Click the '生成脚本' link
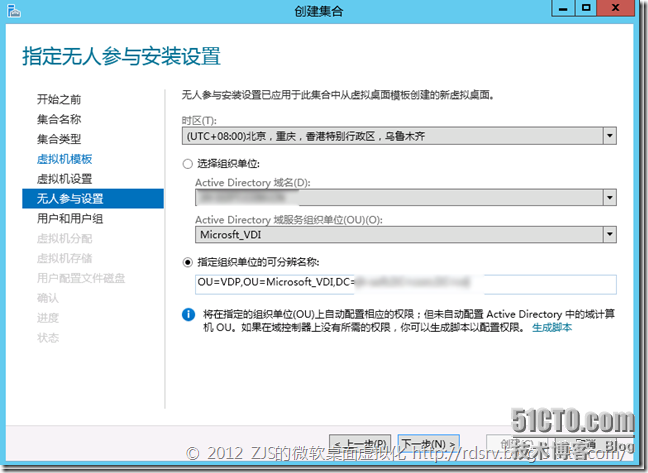The height and width of the screenshot is (473, 648). [x=552, y=328]
